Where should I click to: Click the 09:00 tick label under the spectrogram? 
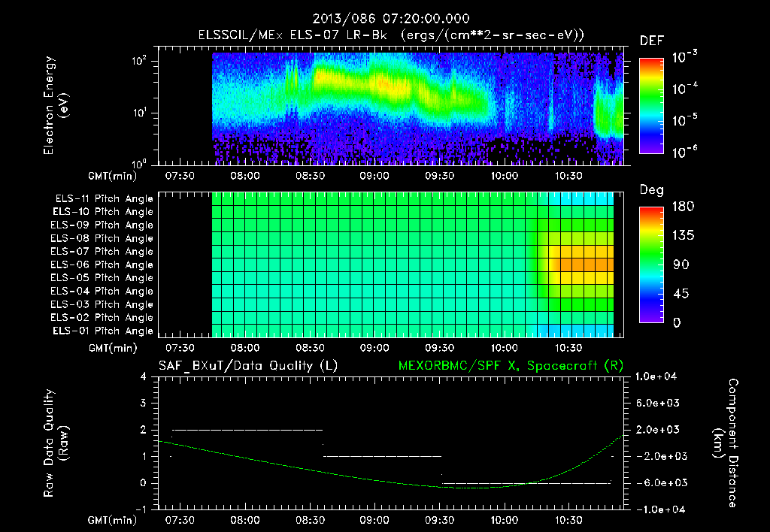[x=374, y=176]
